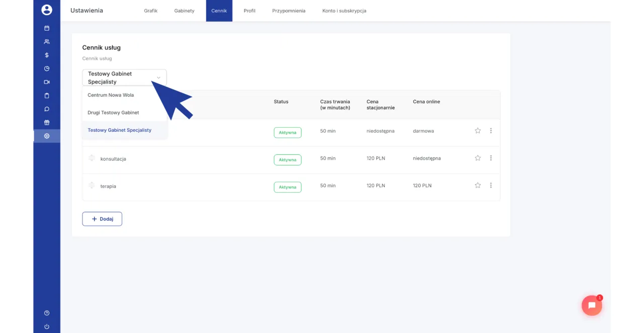Screen dimensions: 644x333
Task: Open the patients (people) sidebar icon
Action: coord(47,42)
